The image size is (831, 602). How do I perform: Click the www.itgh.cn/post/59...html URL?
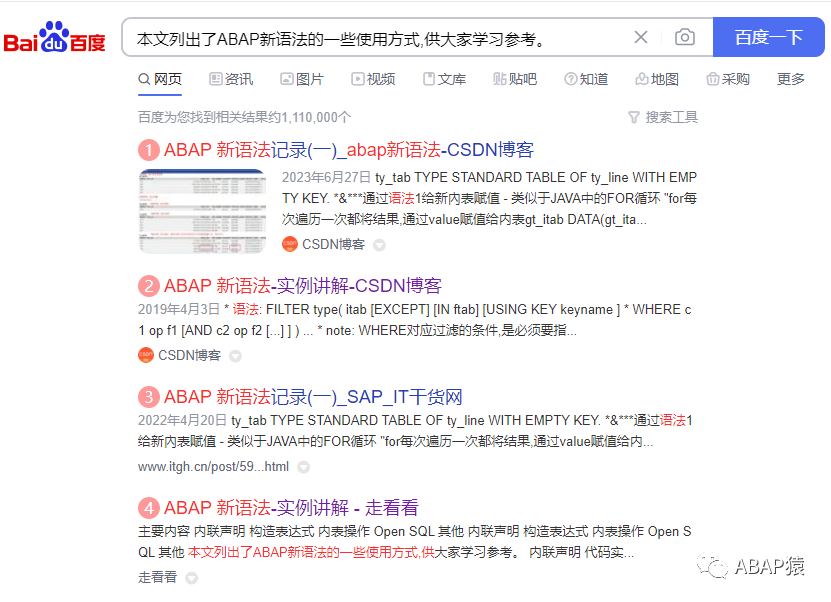214,466
